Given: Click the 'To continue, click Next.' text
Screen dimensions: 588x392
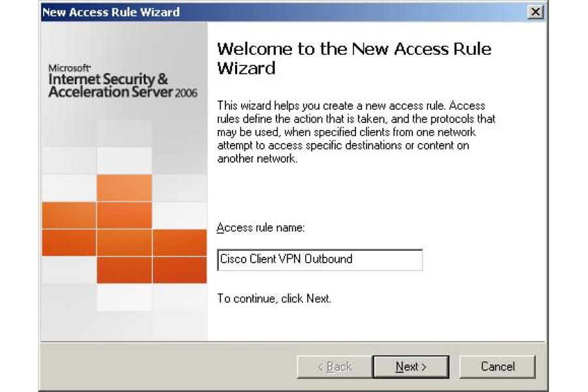Looking at the screenshot, I should pos(274,299).
